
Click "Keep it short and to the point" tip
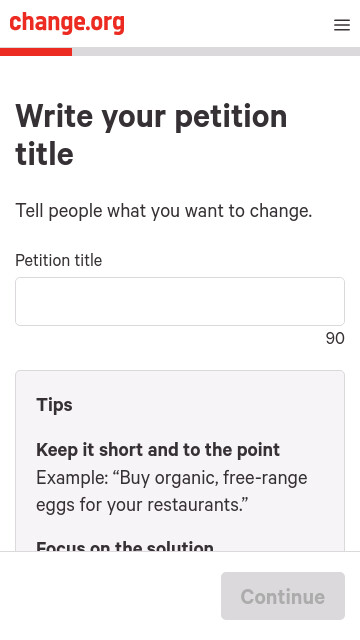(158, 450)
